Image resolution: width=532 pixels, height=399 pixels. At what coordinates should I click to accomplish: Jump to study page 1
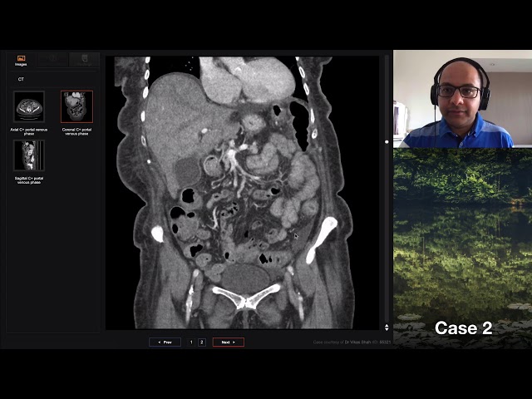(191, 342)
